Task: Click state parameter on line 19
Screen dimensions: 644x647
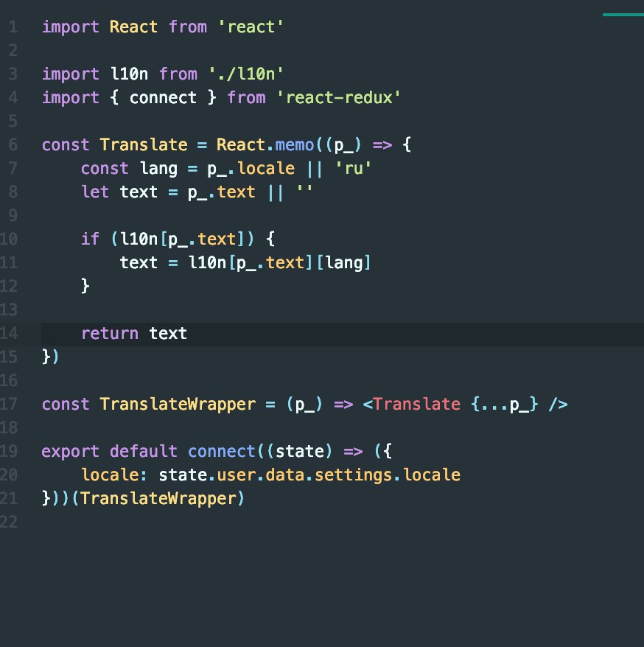Action: pyautogui.click(x=299, y=452)
